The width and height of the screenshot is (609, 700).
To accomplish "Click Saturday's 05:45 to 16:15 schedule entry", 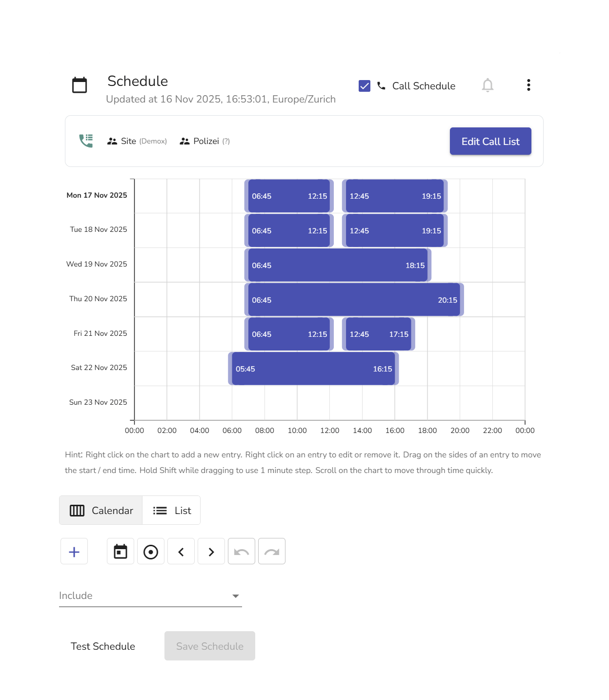I will [x=313, y=369].
